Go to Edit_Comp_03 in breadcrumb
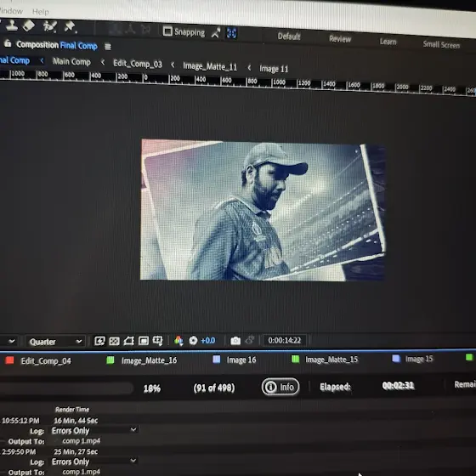This screenshot has height=476, width=476. 138,64
